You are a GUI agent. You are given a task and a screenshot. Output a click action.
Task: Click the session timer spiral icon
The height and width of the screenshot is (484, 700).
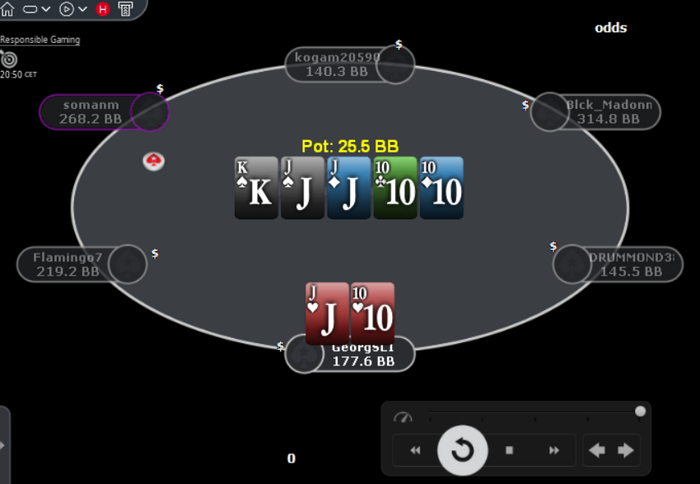click(8, 59)
